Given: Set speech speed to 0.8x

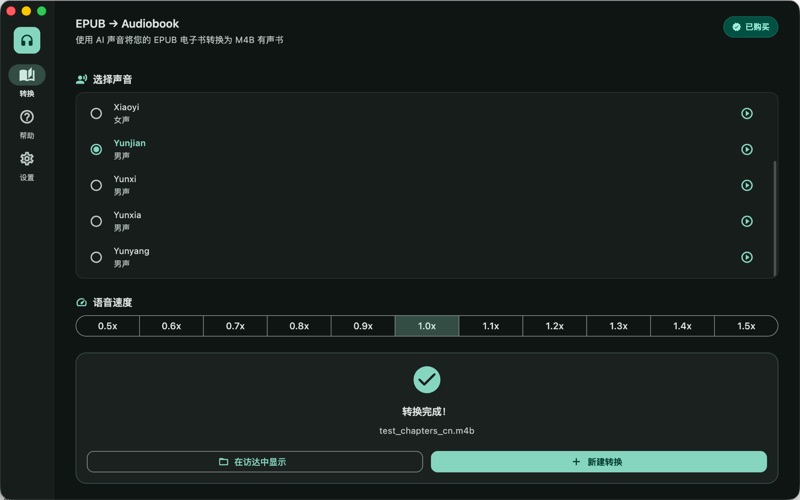Looking at the screenshot, I should point(299,326).
